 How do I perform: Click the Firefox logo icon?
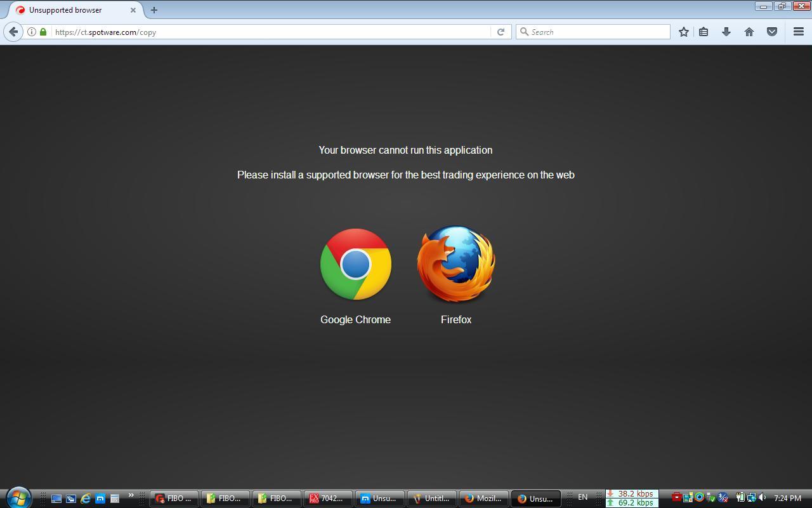tap(456, 264)
